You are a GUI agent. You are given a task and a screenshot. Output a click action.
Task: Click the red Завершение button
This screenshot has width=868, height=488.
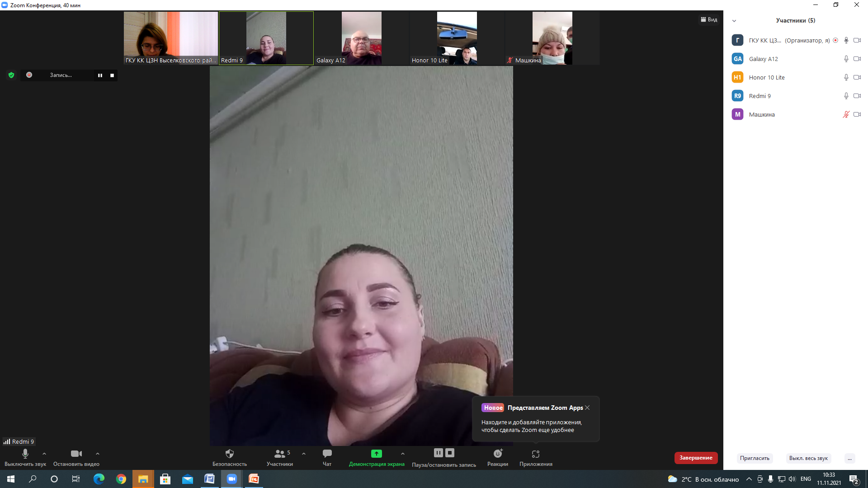(x=696, y=458)
